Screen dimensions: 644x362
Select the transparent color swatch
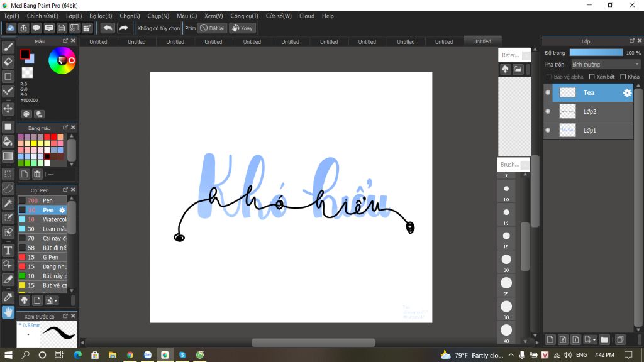pyautogui.click(x=27, y=73)
